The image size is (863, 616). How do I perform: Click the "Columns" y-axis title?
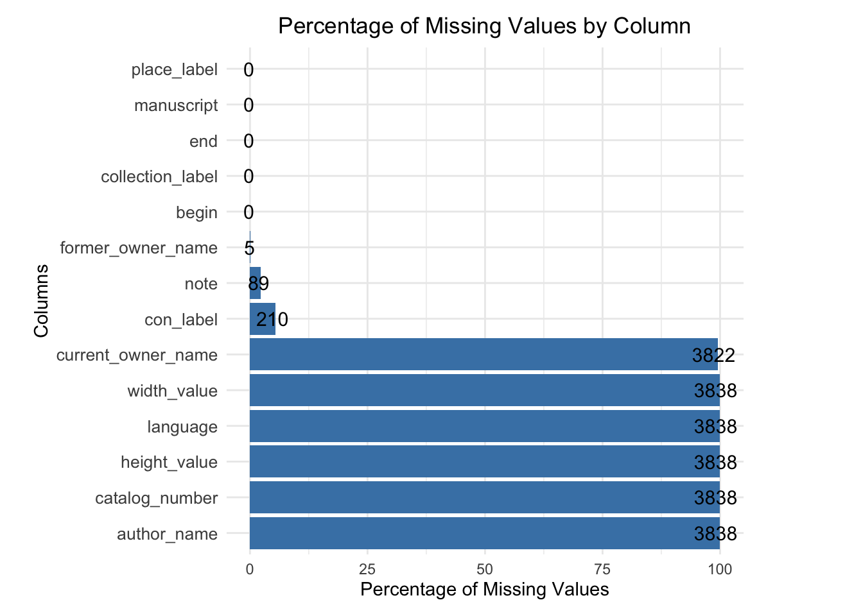point(41,301)
